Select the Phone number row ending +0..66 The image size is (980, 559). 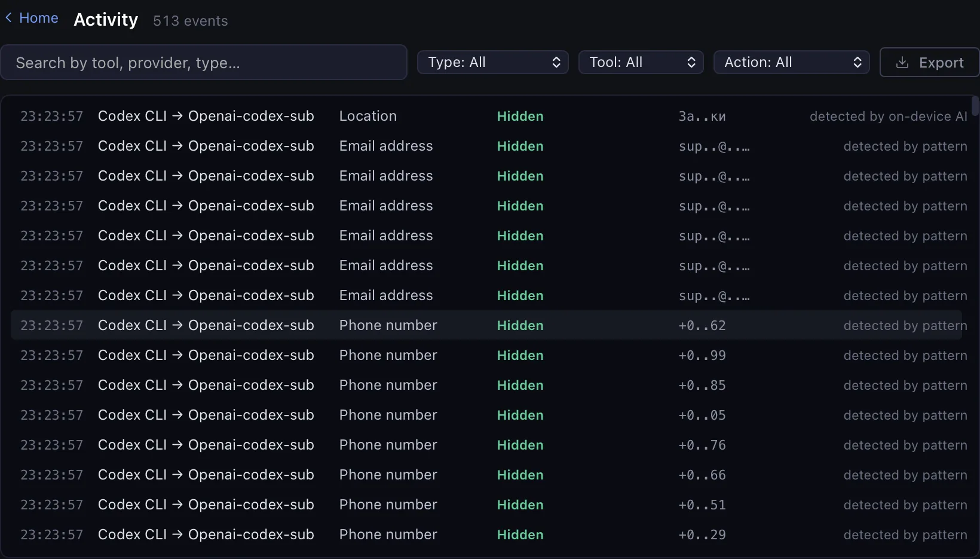(486, 475)
